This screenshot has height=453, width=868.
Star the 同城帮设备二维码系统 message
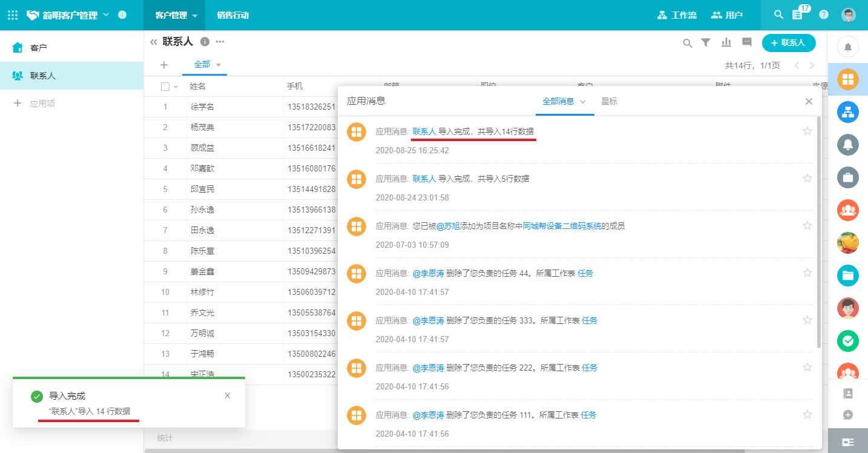807,225
